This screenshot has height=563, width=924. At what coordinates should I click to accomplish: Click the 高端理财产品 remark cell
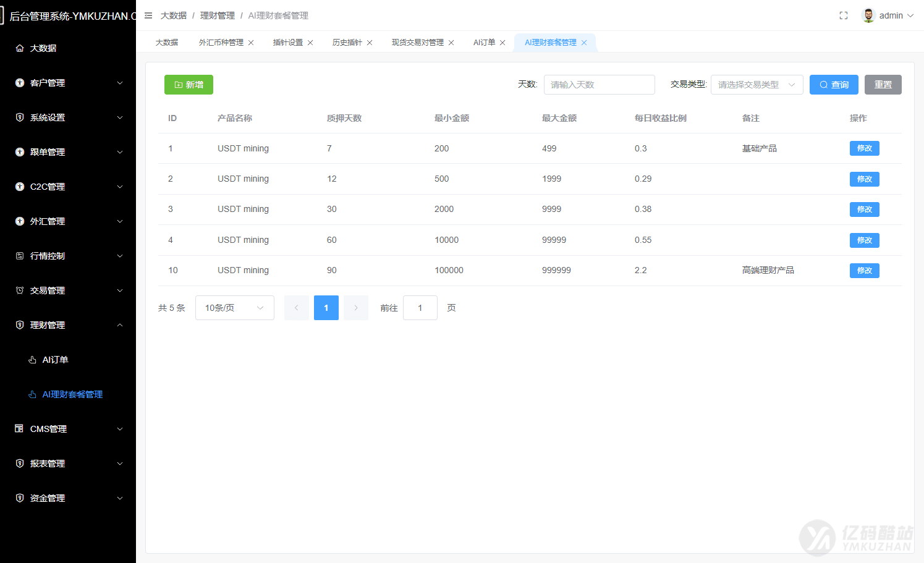[768, 270]
